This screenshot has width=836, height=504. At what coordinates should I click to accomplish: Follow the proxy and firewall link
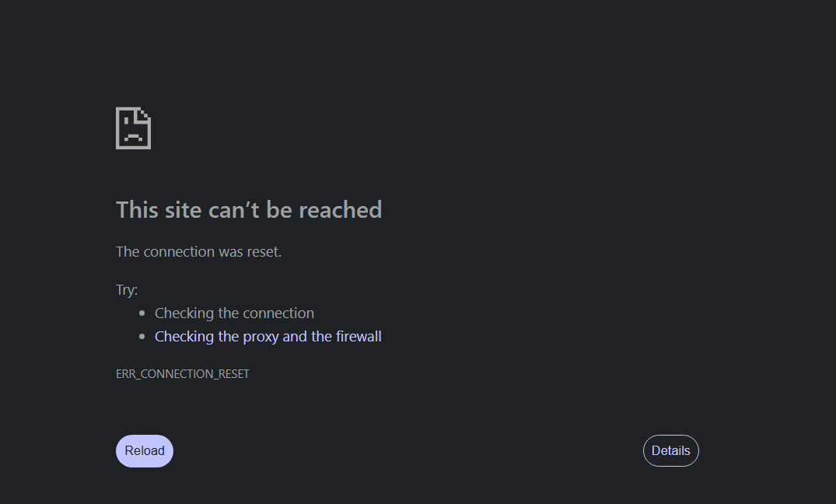pyautogui.click(x=268, y=337)
